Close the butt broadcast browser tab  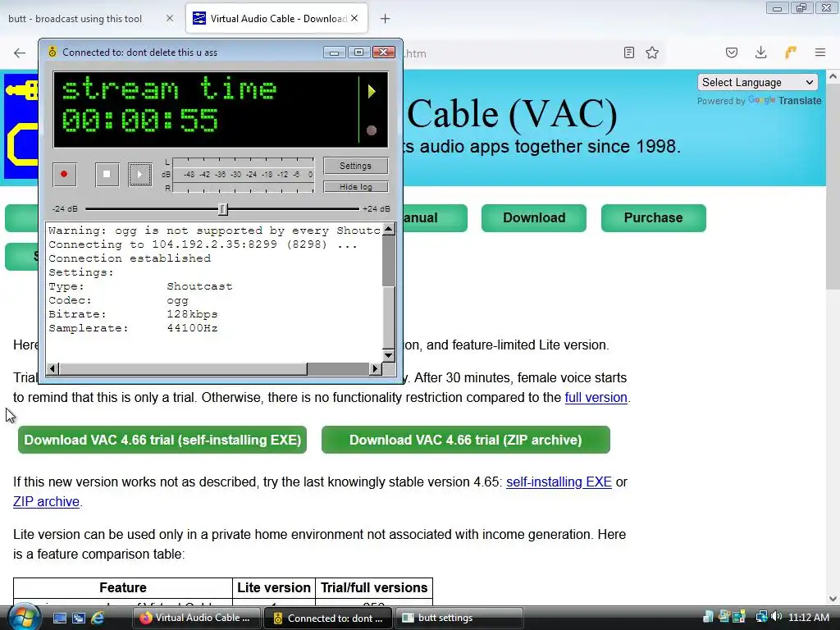[170, 18]
